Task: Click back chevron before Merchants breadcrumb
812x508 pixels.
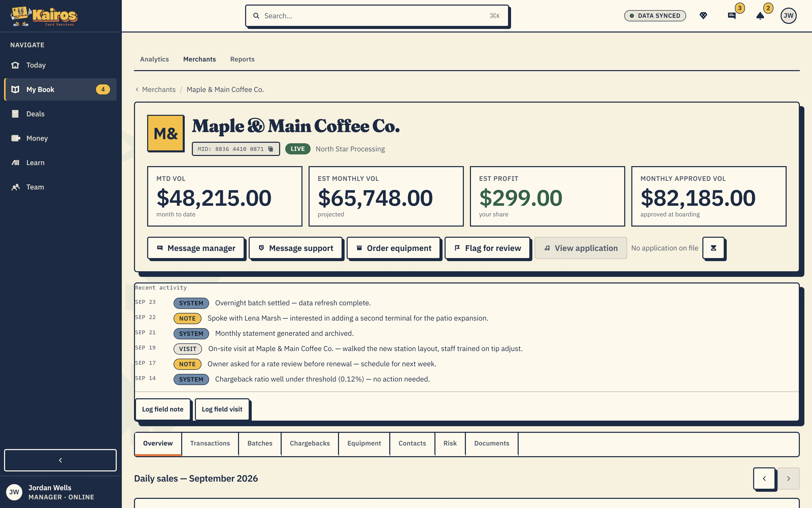Action: pyautogui.click(x=137, y=89)
